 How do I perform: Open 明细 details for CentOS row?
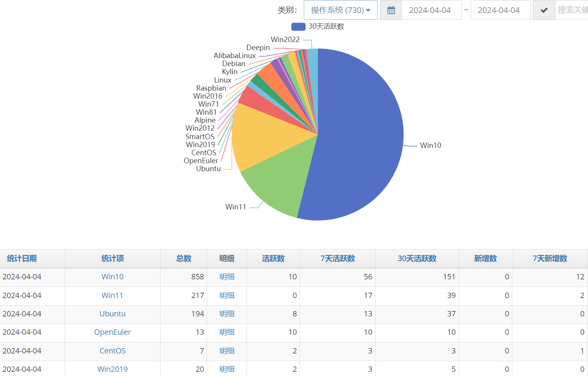227,351
